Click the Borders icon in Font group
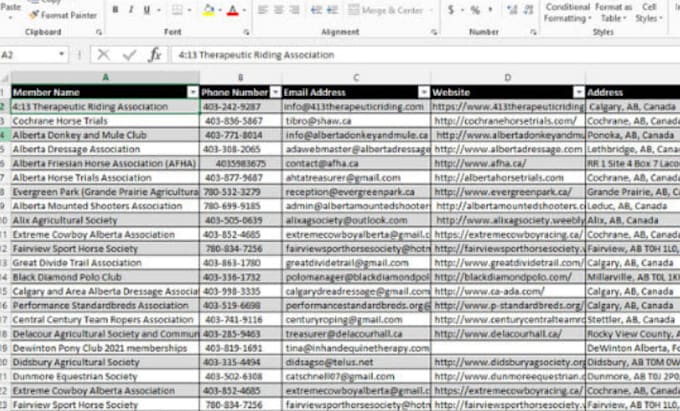This screenshot has height=411, width=680. click(177, 10)
